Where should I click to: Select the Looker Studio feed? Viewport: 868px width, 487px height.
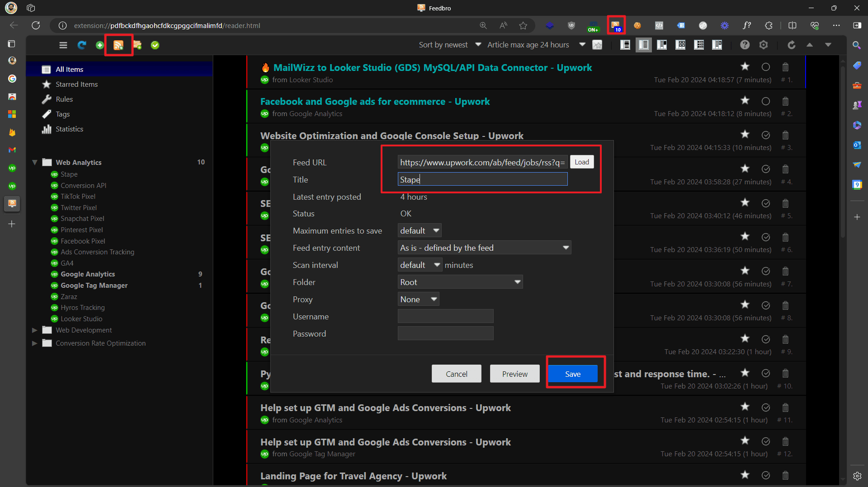81,319
